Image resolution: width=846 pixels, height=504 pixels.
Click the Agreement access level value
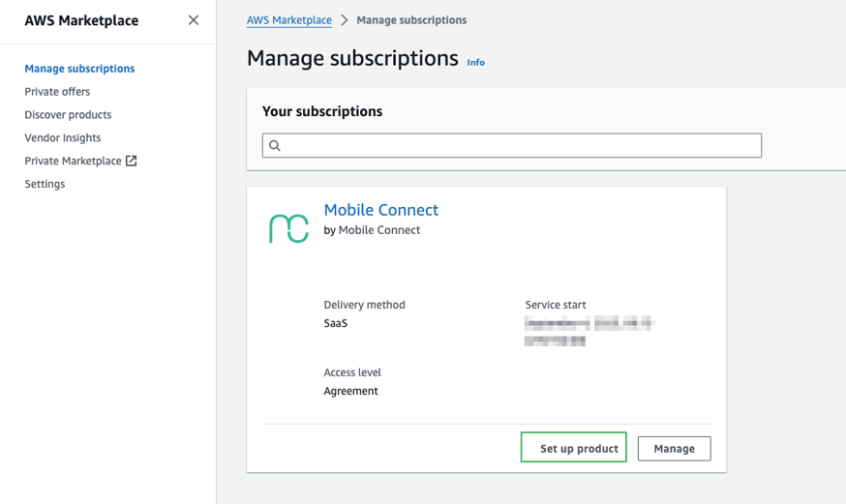pyautogui.click(x=350, y=392)
